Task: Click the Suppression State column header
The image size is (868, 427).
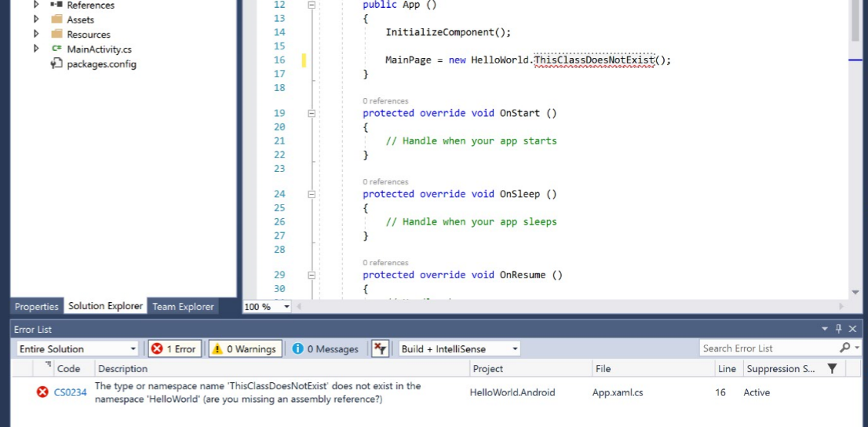Action: (x=781, y=369)
